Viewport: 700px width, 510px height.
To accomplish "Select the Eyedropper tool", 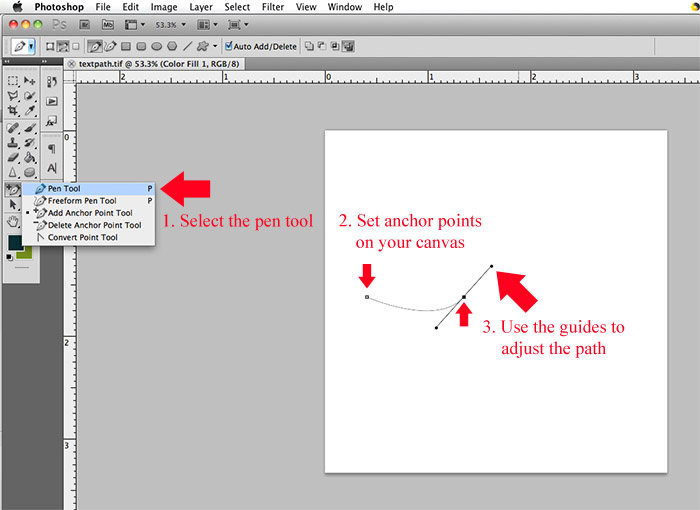I will 29,110.
